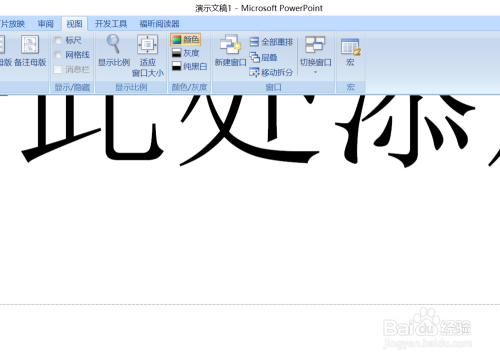Open the Zoom (显示比例) dialog
This screenshot has height=361, width=500.
114,50
